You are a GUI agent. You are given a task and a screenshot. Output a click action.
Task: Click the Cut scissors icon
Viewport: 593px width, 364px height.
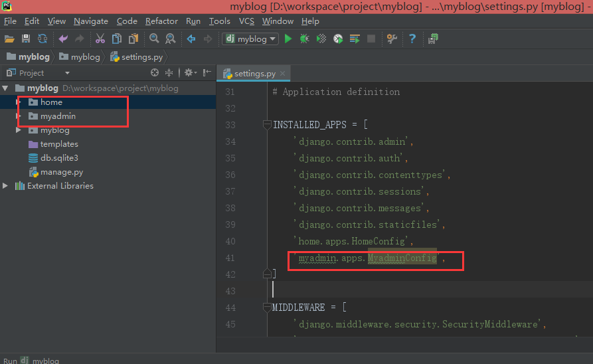click(x=100, y=39)
